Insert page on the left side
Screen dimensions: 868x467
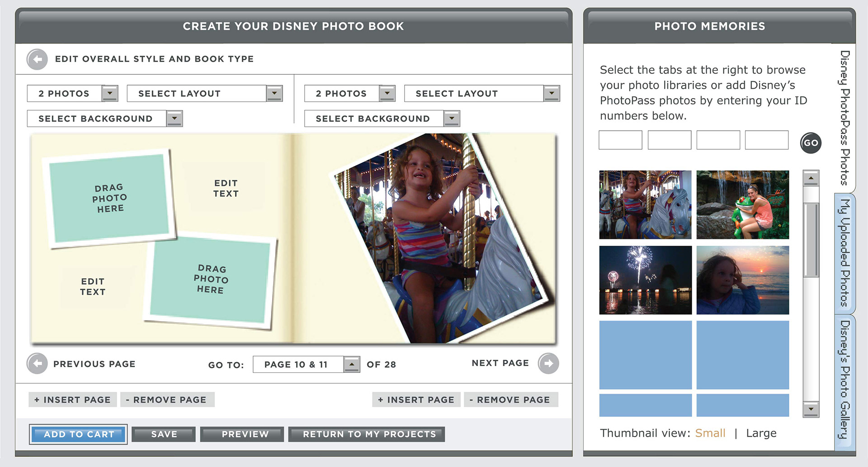coord(73,400)
